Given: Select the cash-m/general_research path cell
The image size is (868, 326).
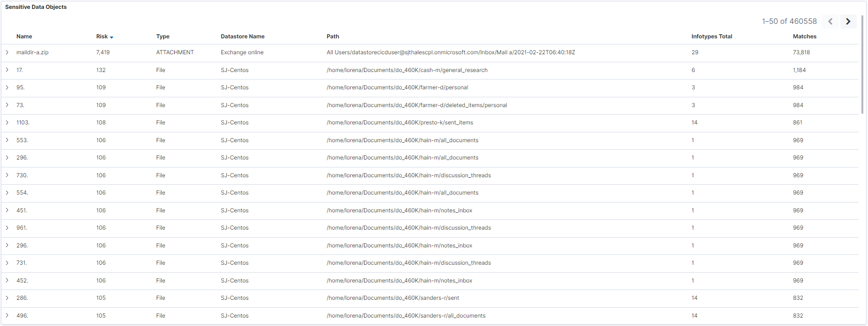Looking at the screenshot, I should (x=407, y=70).
